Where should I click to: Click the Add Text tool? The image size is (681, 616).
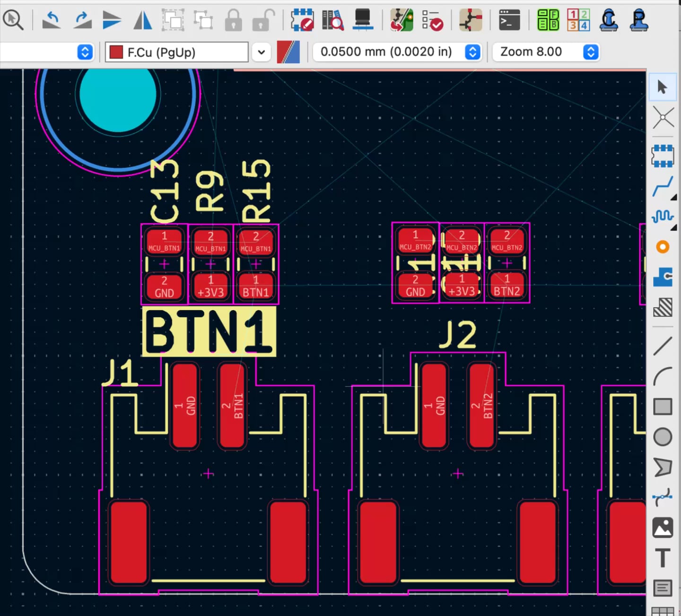(663, 557)
